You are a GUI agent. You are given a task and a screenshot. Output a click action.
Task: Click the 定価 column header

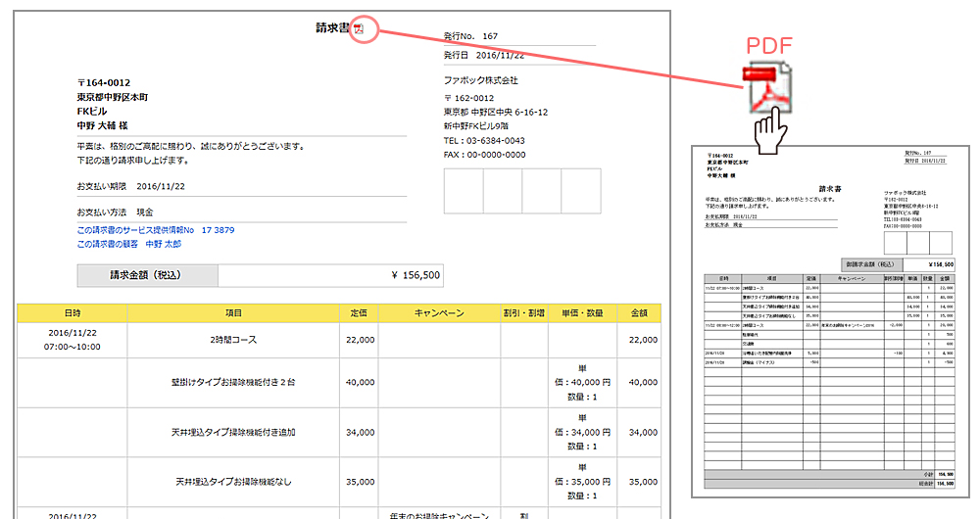[359, 313]
